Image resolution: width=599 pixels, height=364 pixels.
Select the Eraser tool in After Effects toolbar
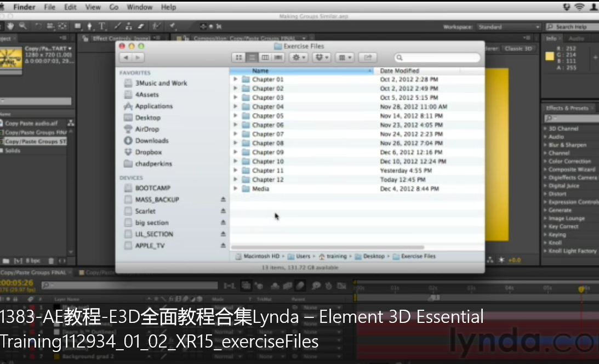pyautogui.click(x=141, y=26)
